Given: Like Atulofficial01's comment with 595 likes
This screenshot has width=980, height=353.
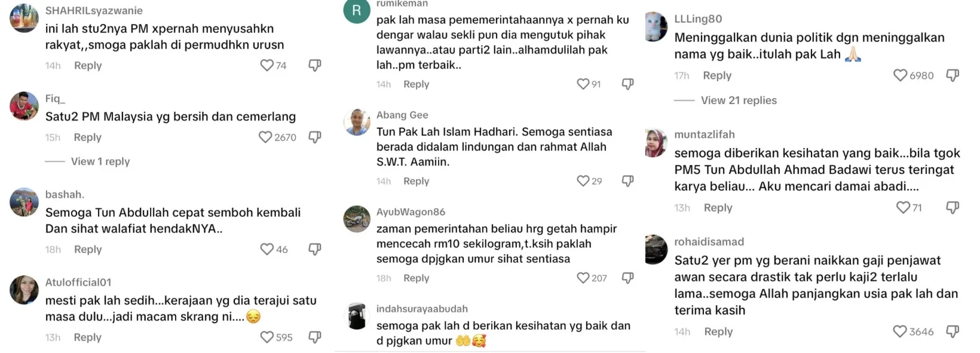Looking at the screenshot, I should [267, 337].
